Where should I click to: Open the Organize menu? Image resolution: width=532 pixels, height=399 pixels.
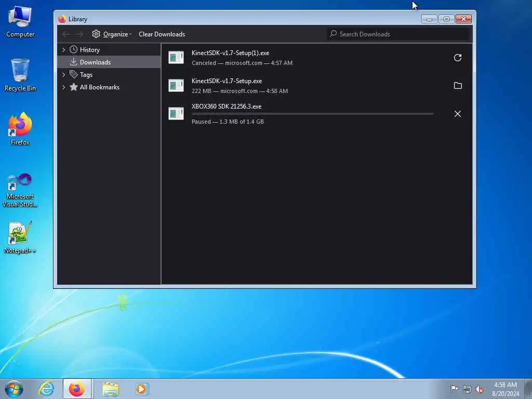112,34
